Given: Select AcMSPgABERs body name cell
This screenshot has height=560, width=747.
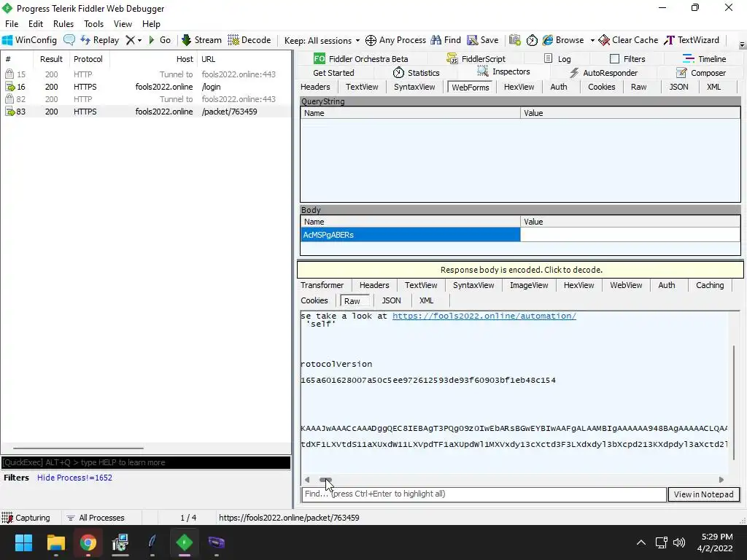Looking at the screenshot, I should click(x=410, y=235).
